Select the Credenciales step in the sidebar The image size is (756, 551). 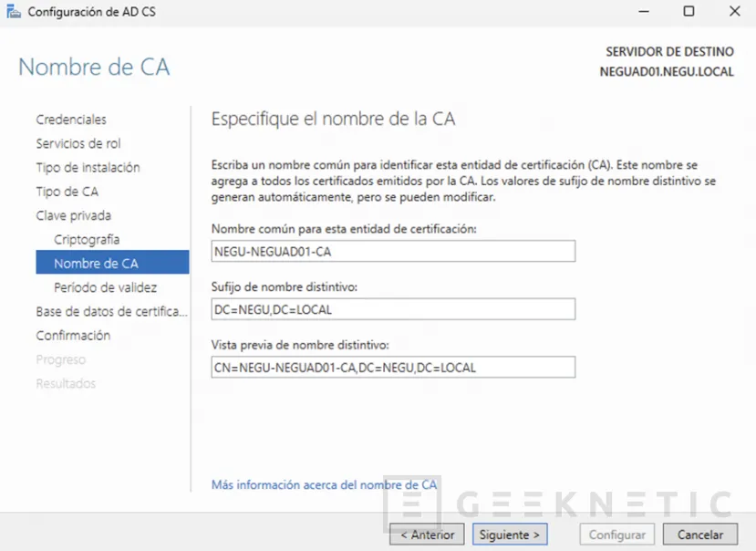(70, 120)
